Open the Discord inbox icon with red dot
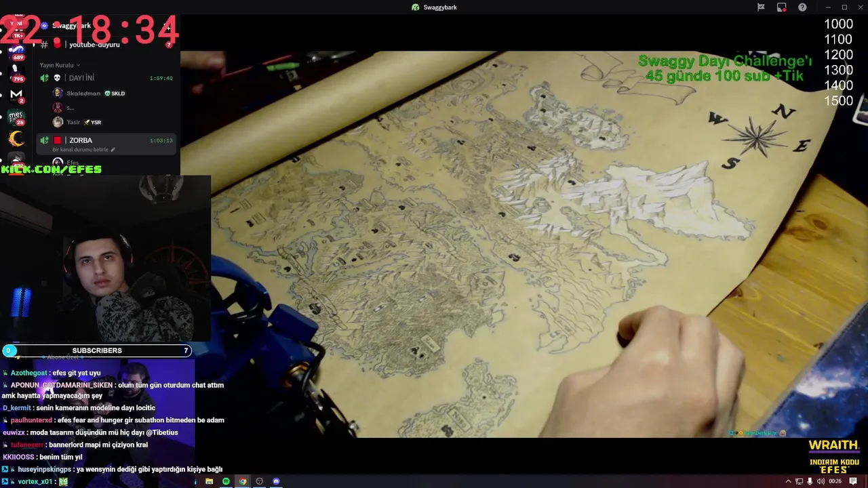The height and width of the screenshot is (488, 868). coord(782,7)
